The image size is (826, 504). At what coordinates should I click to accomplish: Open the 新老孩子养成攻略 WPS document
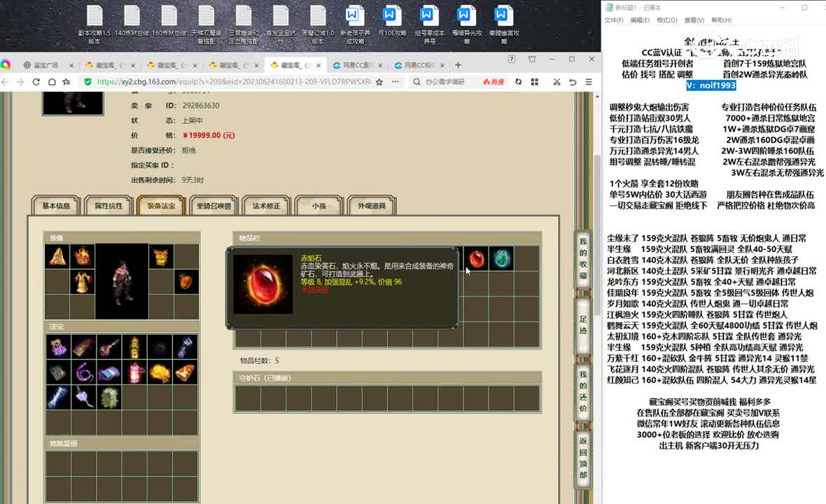tap(355, 24)
